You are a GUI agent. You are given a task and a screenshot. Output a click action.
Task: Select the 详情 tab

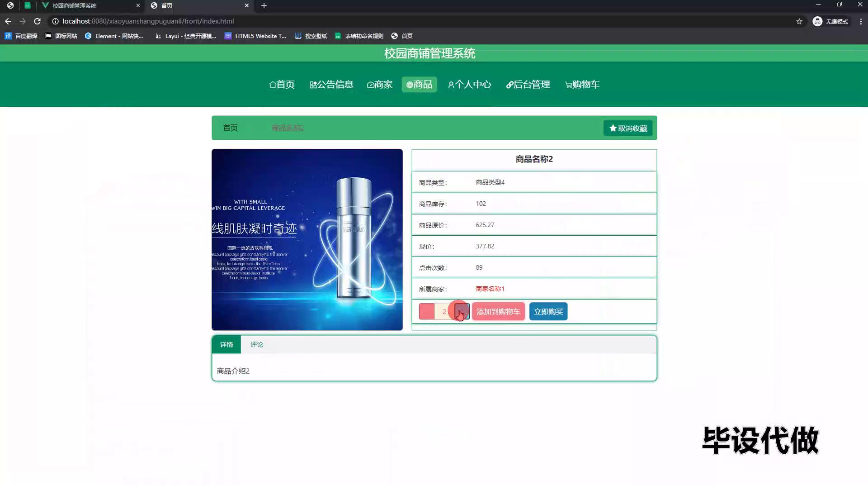click(226, 345)
